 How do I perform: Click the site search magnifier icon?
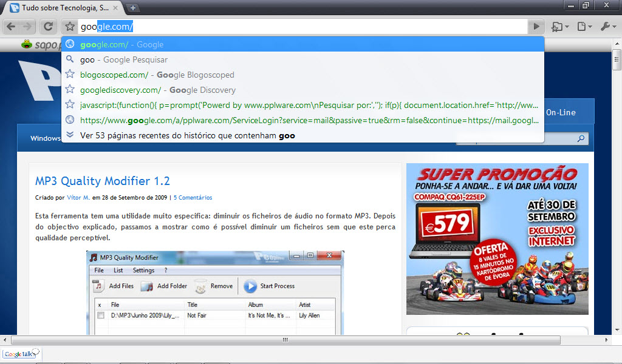[x=581, y=138]
